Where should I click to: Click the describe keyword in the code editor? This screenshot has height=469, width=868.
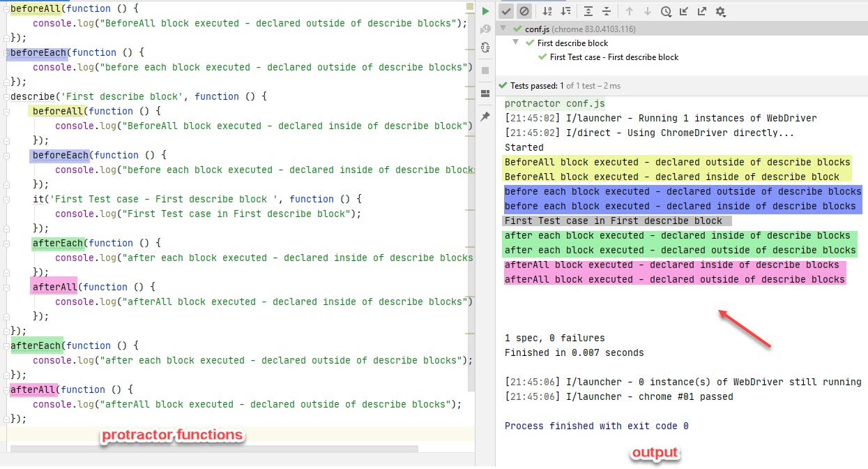pyautogui.click(x=33, y=96)
